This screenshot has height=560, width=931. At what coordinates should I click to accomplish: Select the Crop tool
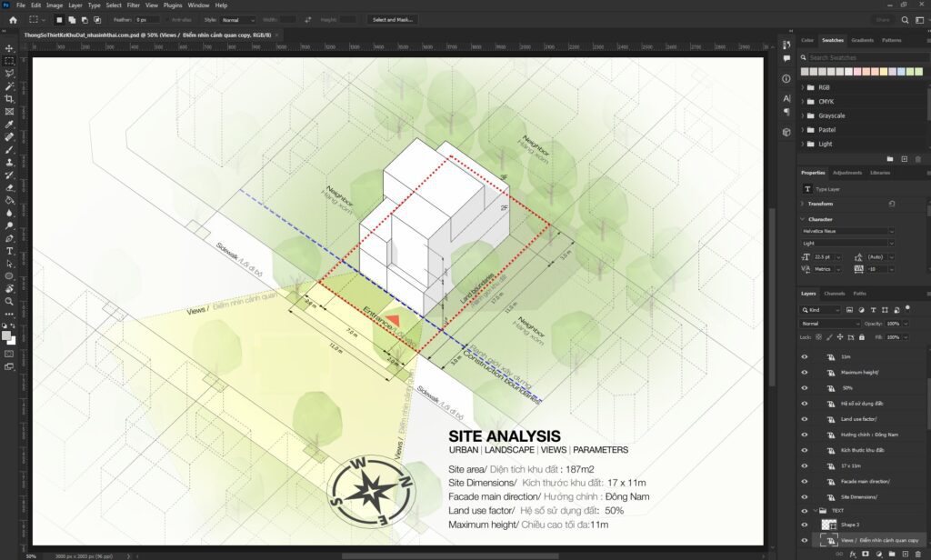click(x=9, y=98)
